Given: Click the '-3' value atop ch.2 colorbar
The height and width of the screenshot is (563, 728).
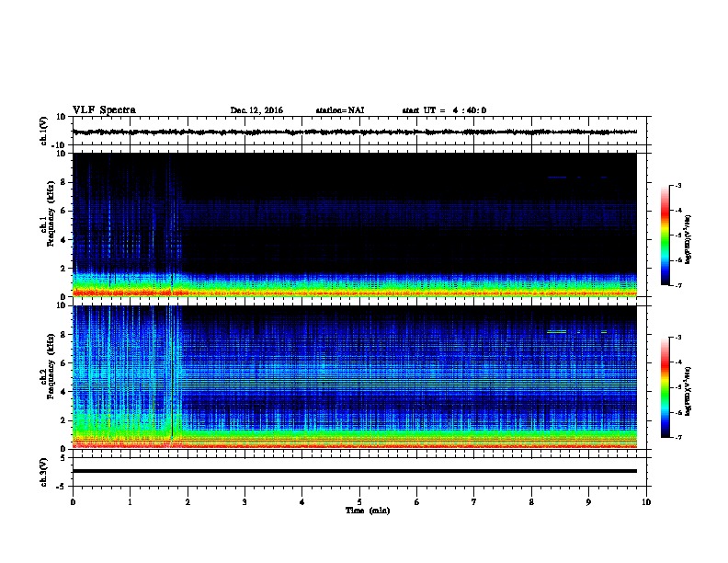Looking at the screenshot, I should 677,337.
